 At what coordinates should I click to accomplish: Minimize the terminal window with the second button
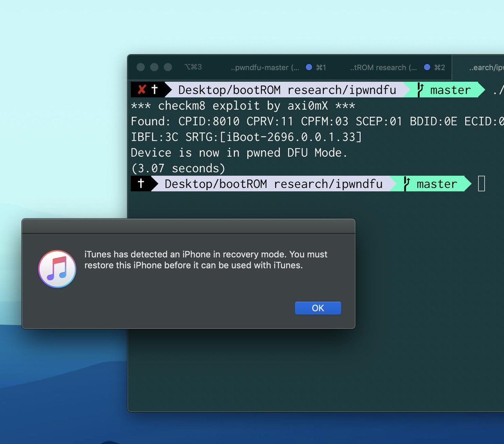tap(154, 67)
